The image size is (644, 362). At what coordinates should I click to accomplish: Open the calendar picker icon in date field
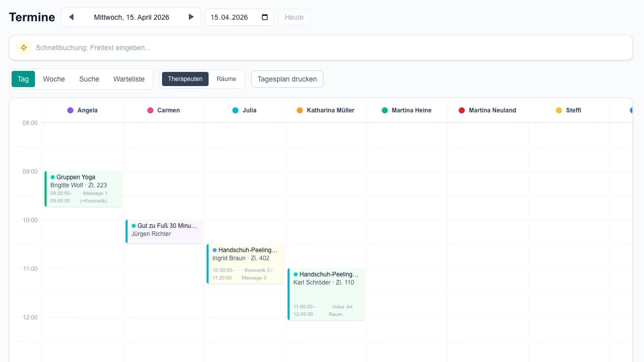(x=265, y=17)
